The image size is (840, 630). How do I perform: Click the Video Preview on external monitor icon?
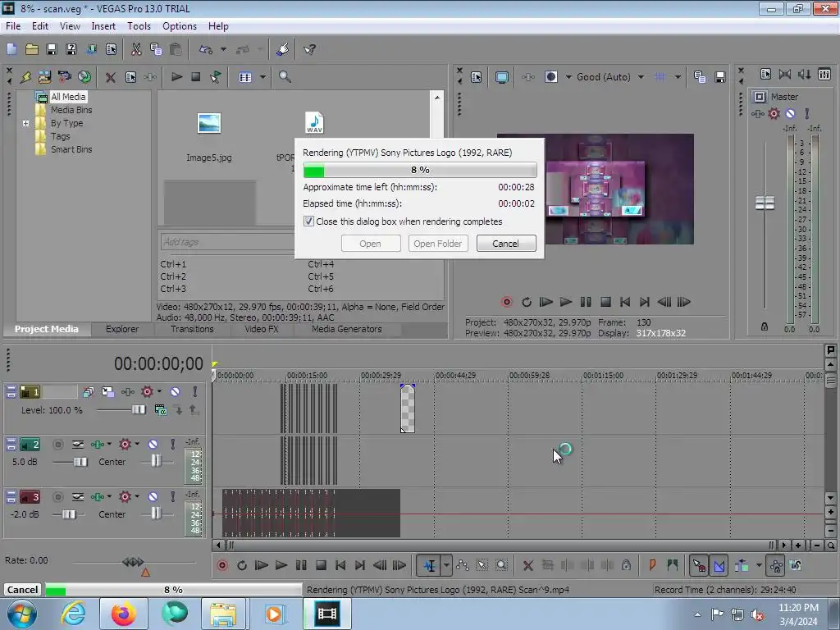click(502, 77)
